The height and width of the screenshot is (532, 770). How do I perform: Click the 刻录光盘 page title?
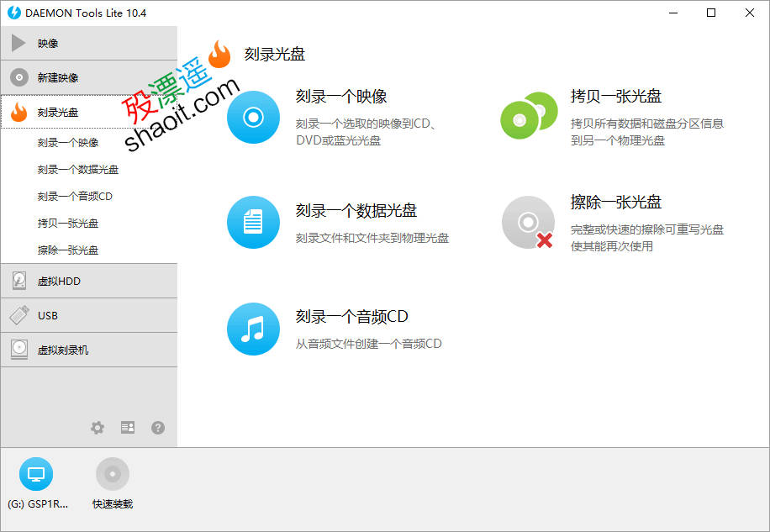(275, 54)
